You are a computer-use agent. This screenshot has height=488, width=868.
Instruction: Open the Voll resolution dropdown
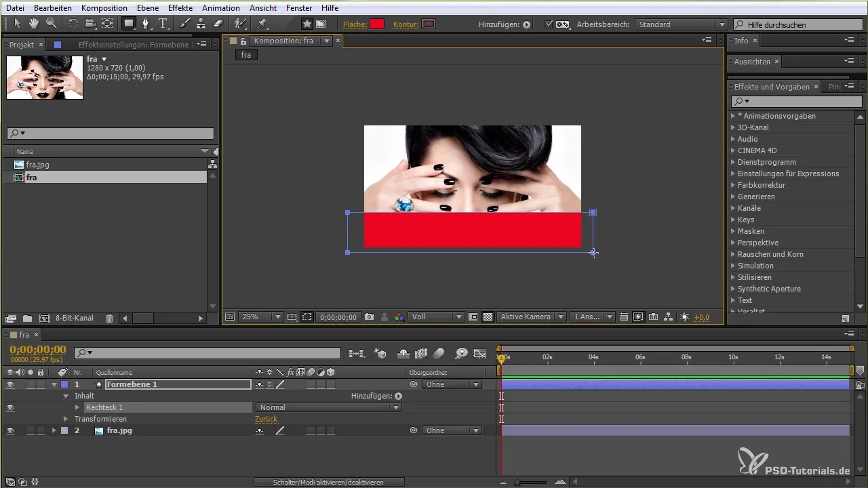point(437,317)
